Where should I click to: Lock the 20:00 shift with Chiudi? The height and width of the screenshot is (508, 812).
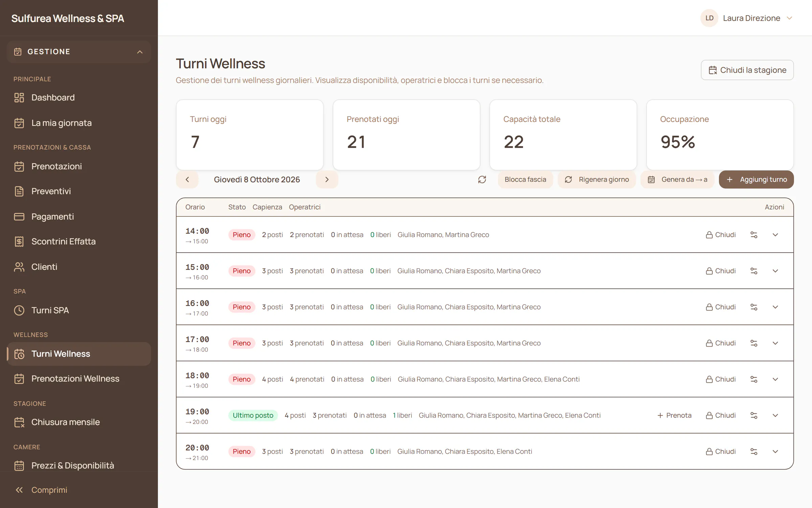coord(721,451)
